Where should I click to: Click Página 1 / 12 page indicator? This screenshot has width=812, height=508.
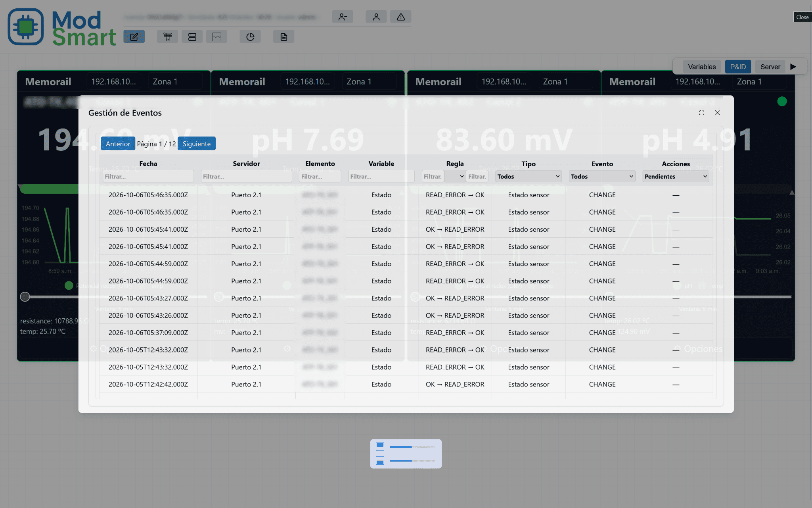coord(156,144)
